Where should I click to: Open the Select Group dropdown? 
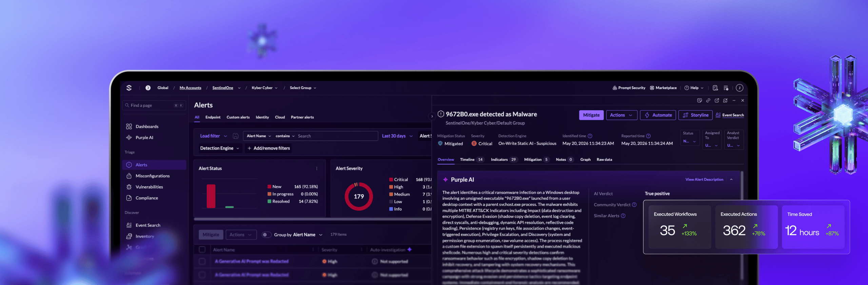pyautogui.click(x=303, y=88)
